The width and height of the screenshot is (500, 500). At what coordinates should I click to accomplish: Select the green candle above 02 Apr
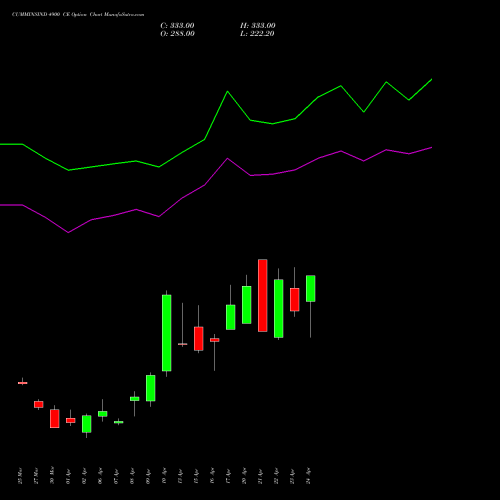(x=87, y=424)
